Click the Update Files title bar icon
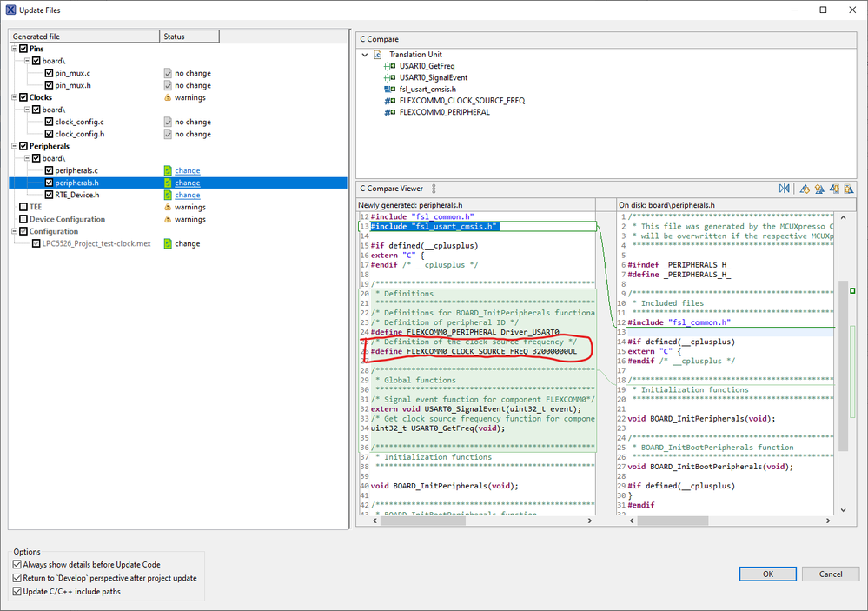This screenshot has height=611, width=868. coord(10,10)
